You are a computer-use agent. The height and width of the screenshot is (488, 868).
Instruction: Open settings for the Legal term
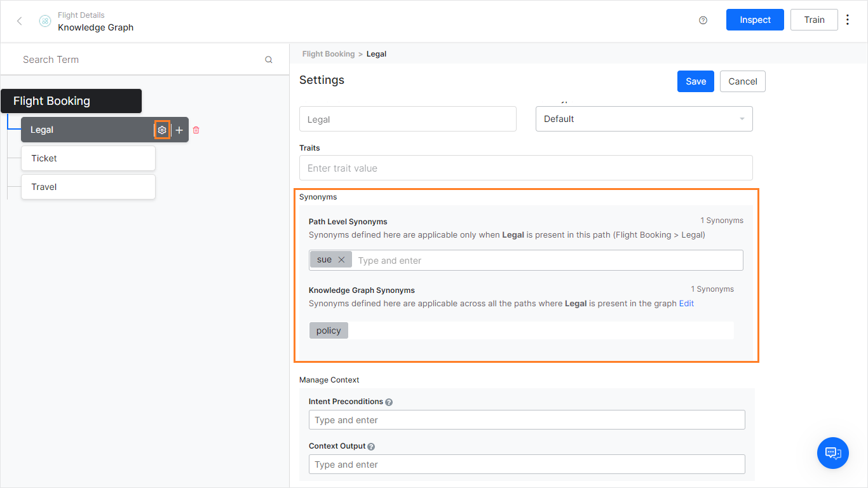162,130
